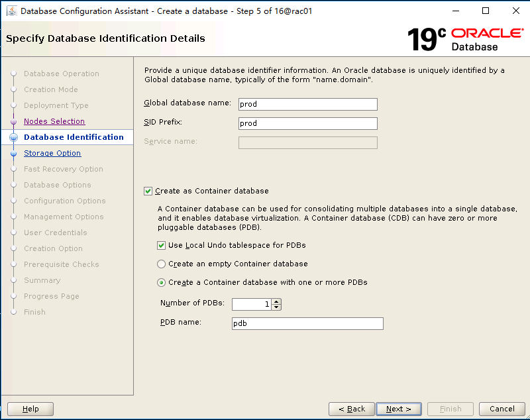Click User Credentials step in sidebar

click(56, 233)
